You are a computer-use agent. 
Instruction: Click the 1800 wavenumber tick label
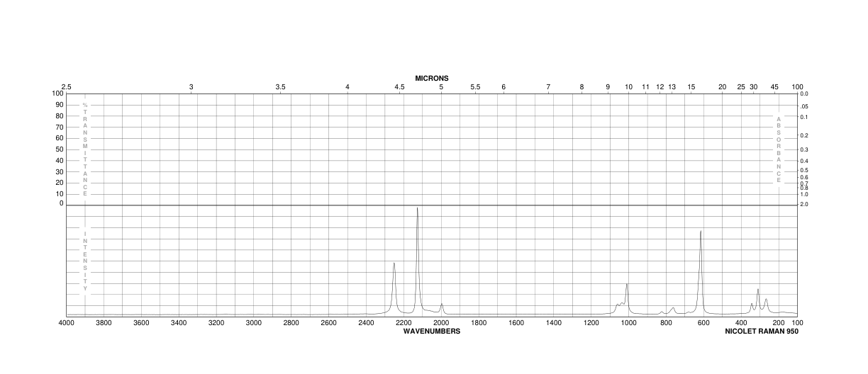479,323
